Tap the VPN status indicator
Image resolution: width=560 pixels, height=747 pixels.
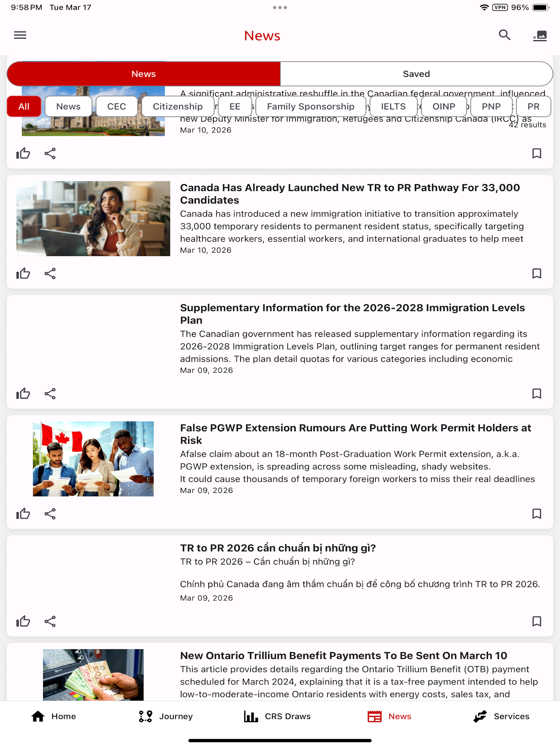pos(500,7)
